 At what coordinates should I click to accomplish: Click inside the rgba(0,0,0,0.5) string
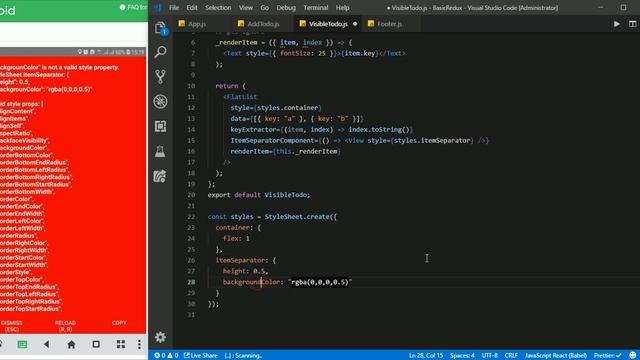pos(320,282)
